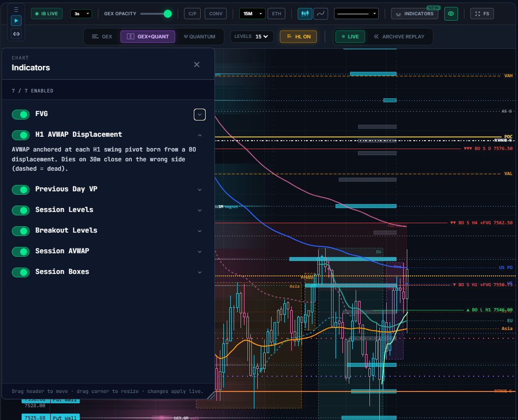Toggle the CONV button
The height and width of the screenshot is (420, 518).
coord(216,14)
